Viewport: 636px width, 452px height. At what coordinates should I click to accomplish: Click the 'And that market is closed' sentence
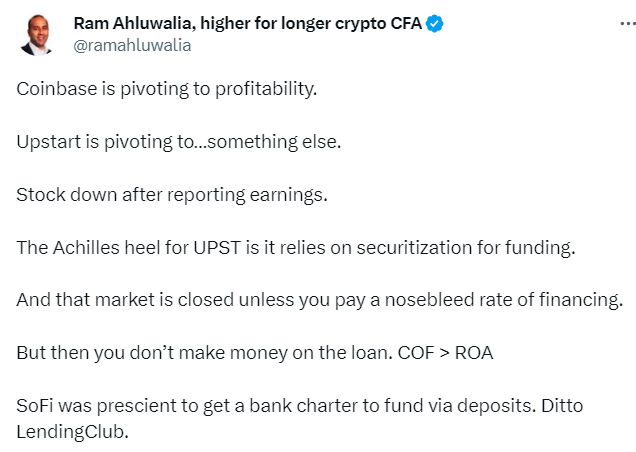319,300
